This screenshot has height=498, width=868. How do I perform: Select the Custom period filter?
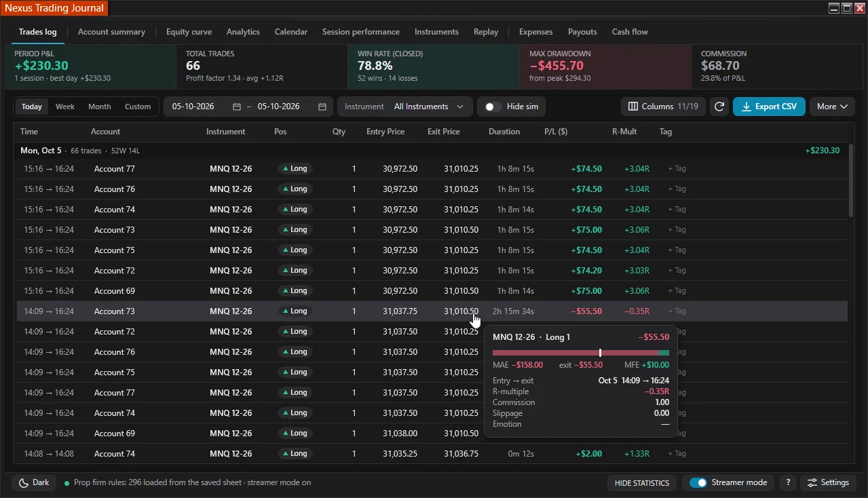click(x=138, y=107)
